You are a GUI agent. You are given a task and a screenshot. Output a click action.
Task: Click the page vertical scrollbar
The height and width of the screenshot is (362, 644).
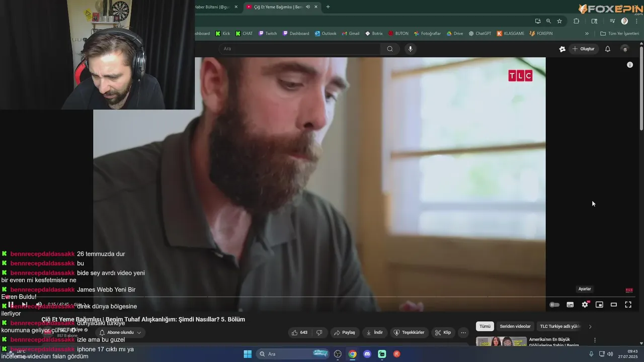coord(641,88)
